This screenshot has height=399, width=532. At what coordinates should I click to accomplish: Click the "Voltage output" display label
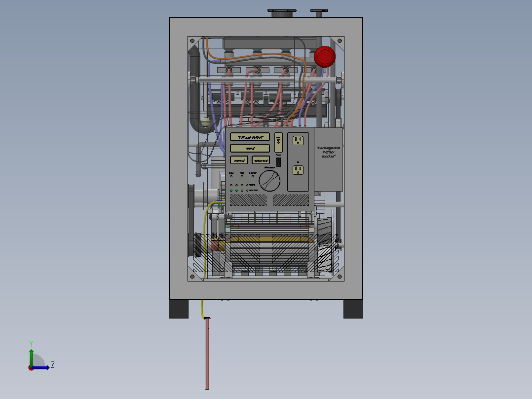click(x=250, y=137)
